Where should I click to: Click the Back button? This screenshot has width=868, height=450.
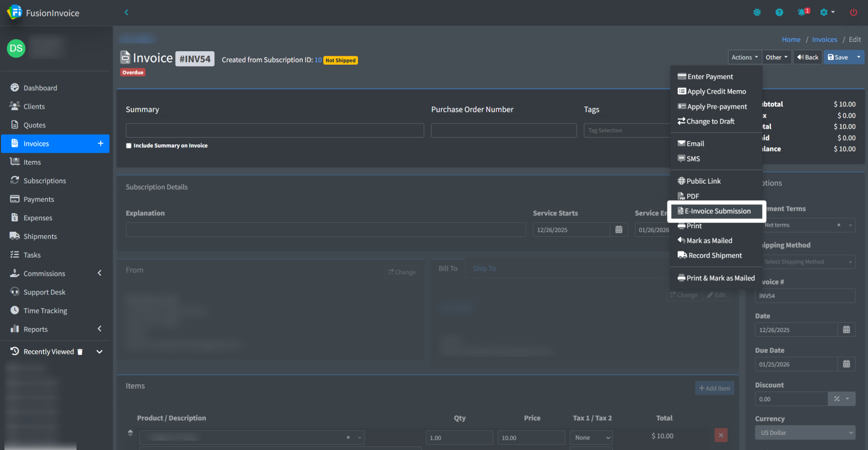point(808,57)
